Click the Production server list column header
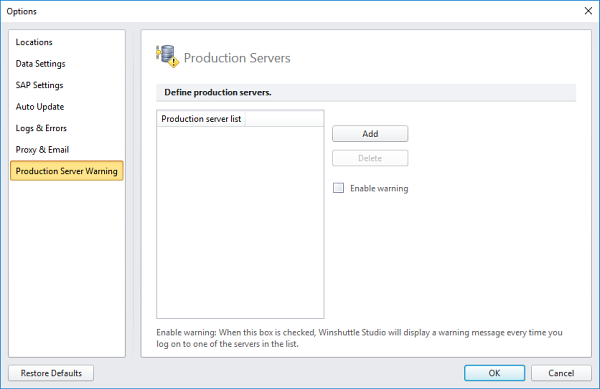This screenshot has width=600, height=389. coord(201,119)
